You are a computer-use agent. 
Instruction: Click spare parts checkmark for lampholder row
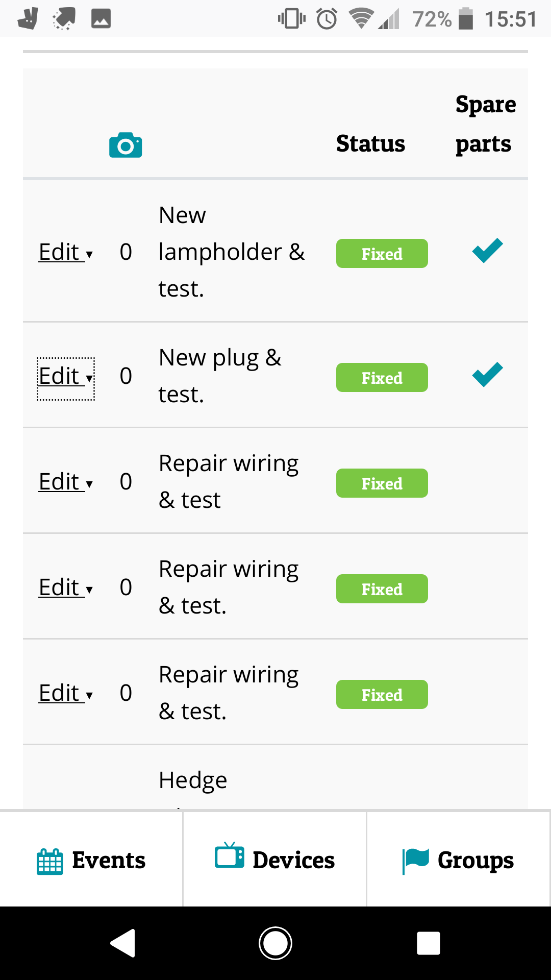(x=487, y=251)
